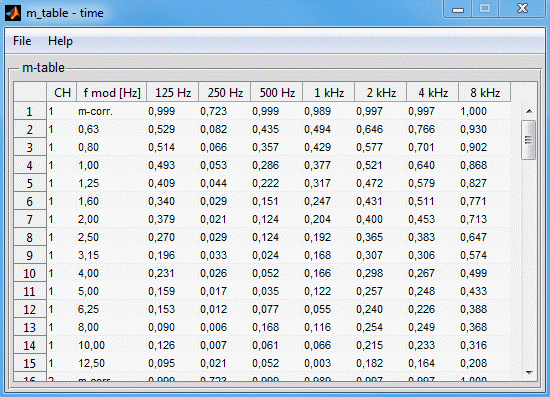
Task: Select the f mod [Hz] column header
Action: 112,93
